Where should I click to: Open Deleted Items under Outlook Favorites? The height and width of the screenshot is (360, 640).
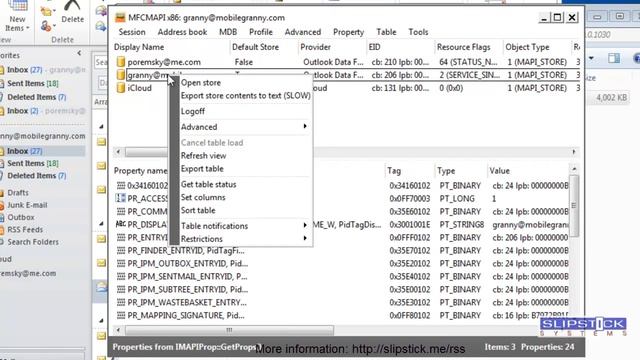click(37, 97)
